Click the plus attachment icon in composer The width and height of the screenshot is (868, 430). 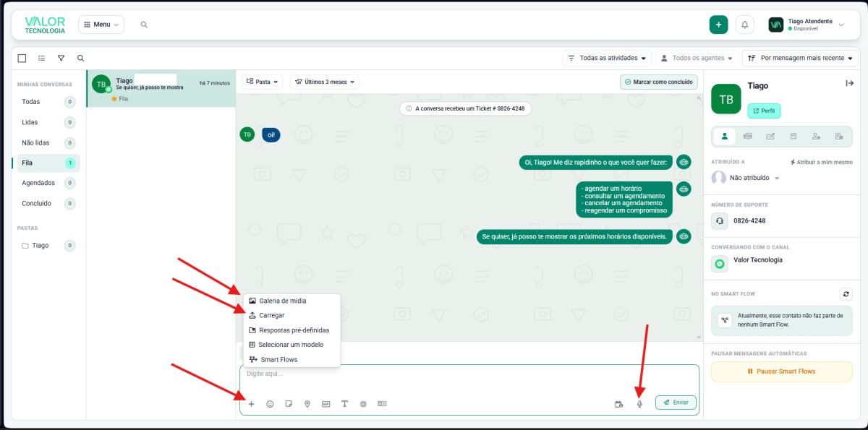[x=252, y=404]
